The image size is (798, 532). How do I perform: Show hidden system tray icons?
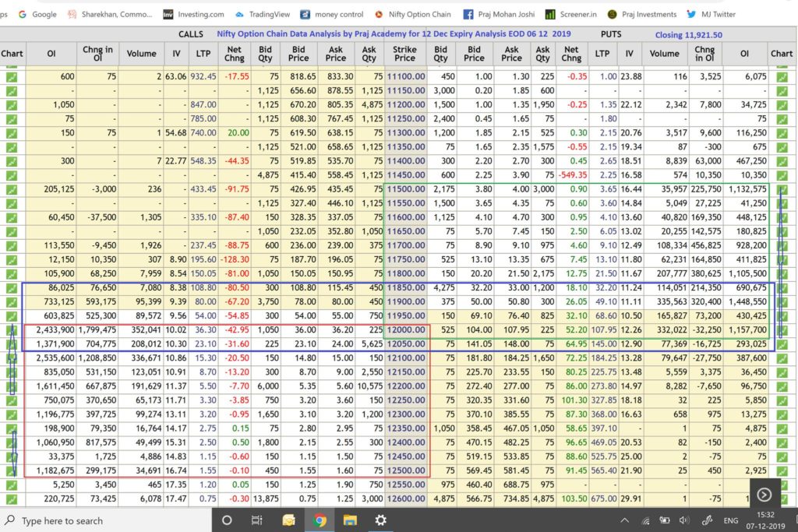coord(624,520)
